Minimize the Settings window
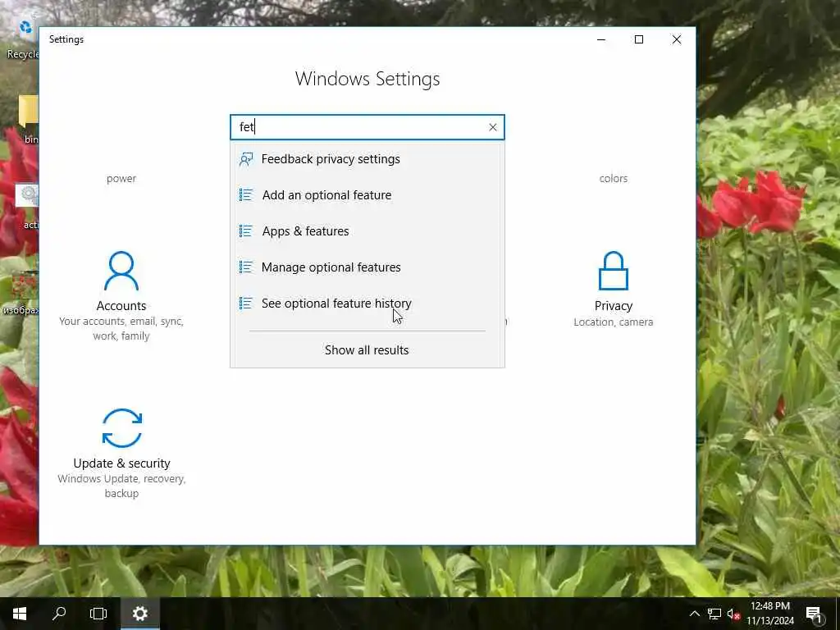 601,39
